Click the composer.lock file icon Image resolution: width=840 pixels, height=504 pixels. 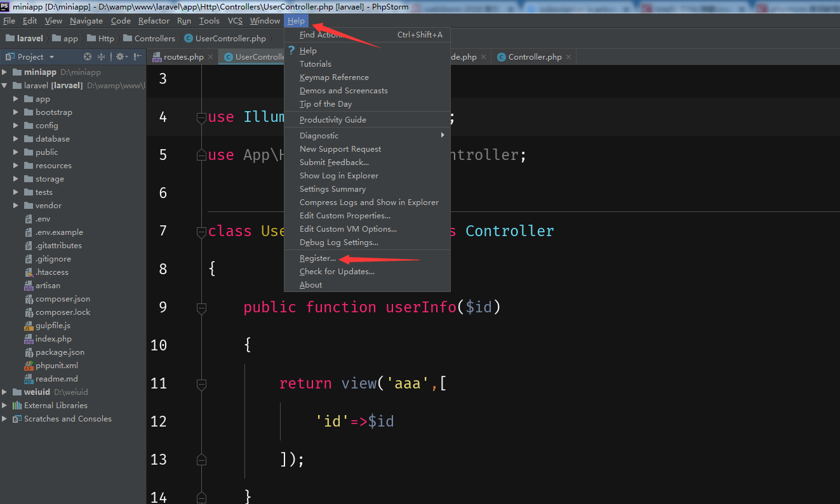point(29,312)
